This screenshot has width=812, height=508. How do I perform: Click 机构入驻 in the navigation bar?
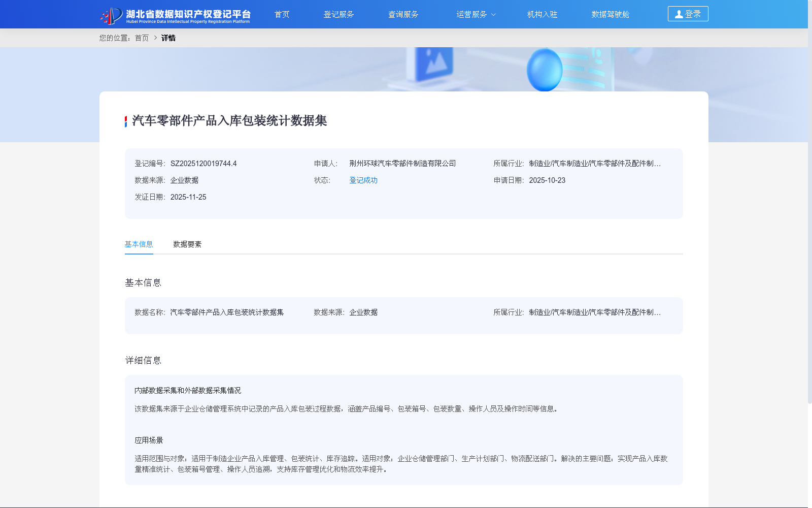point(542,14)
